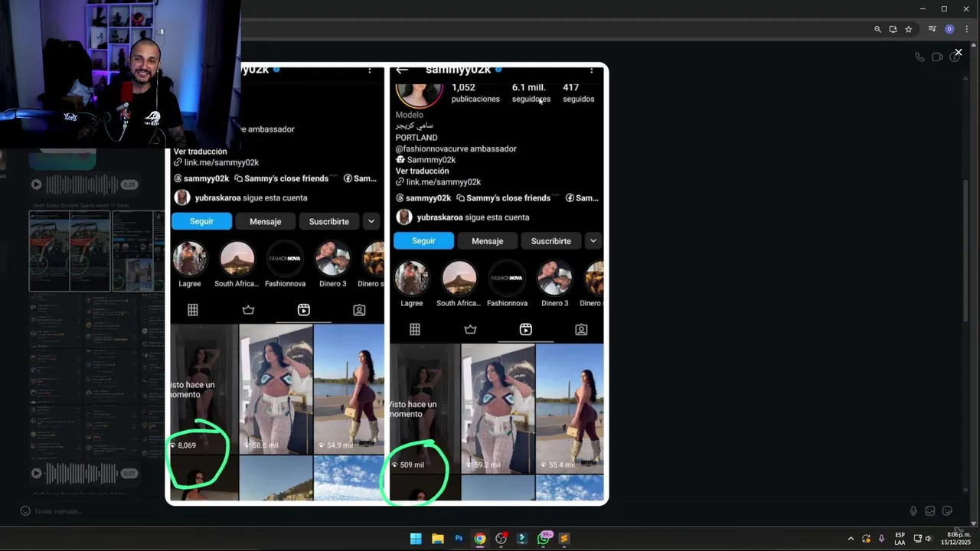The image size is (980, 551).
Task: Open the Fashionnova highlight in left screenshot
Action: coord(285,265)
